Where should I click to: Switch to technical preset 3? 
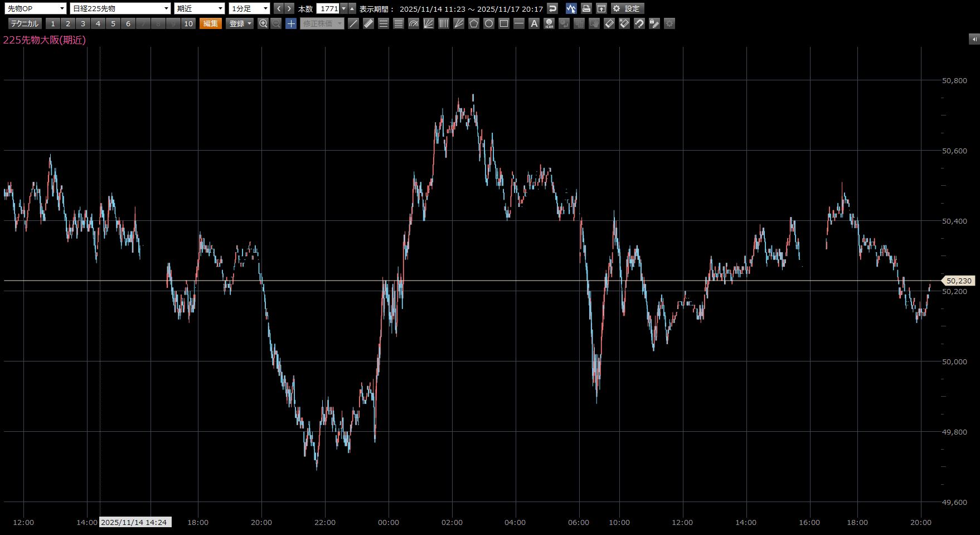[x=83, y=23]
